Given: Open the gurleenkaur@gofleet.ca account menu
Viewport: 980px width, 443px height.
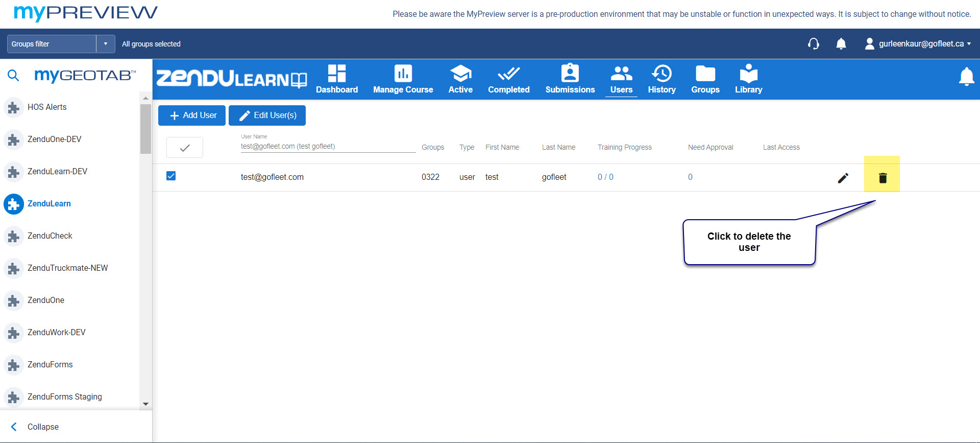Looking at the screenshot, I should tap(918, 44).
